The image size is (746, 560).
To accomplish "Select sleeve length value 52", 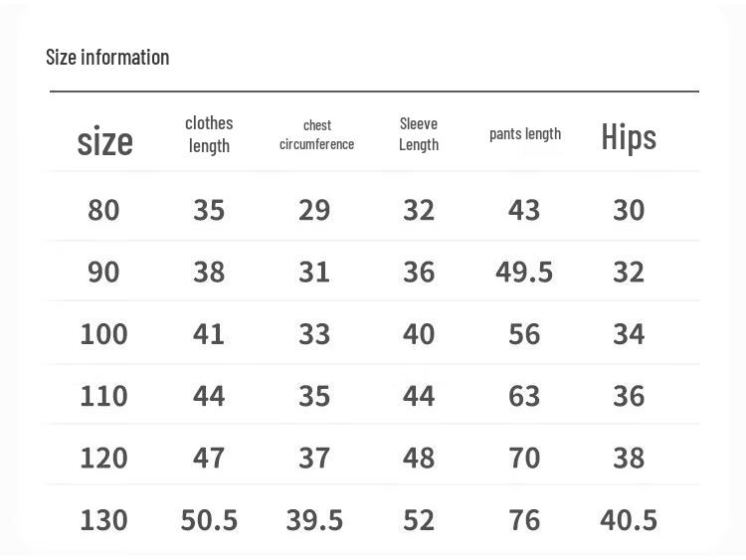I will (x=419, y=519).
